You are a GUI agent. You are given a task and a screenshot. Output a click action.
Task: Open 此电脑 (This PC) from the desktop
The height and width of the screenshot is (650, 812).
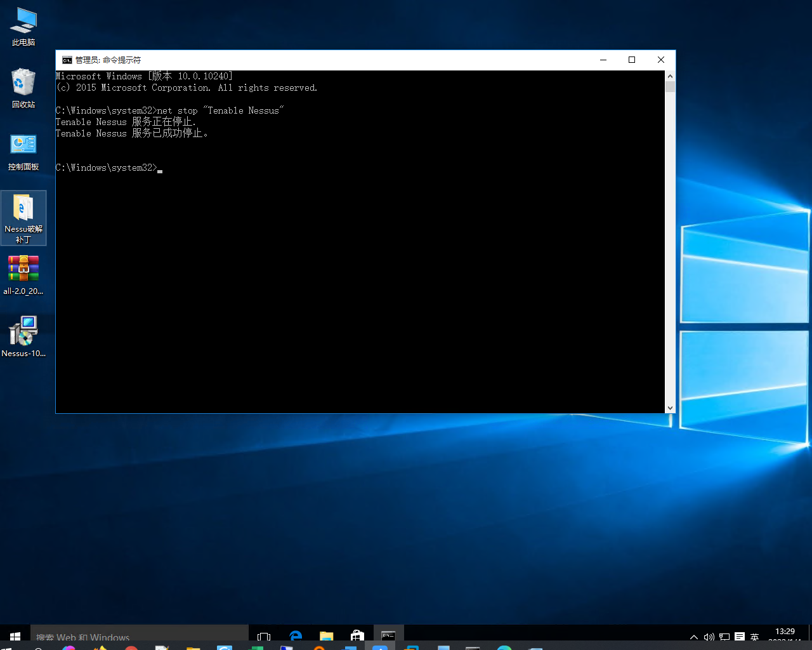[x=23, y=23]
